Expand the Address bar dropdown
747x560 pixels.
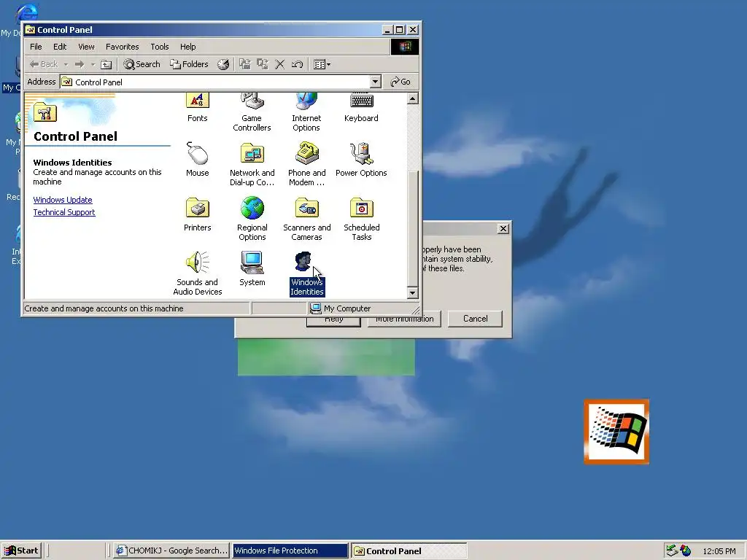coord(376,82)
